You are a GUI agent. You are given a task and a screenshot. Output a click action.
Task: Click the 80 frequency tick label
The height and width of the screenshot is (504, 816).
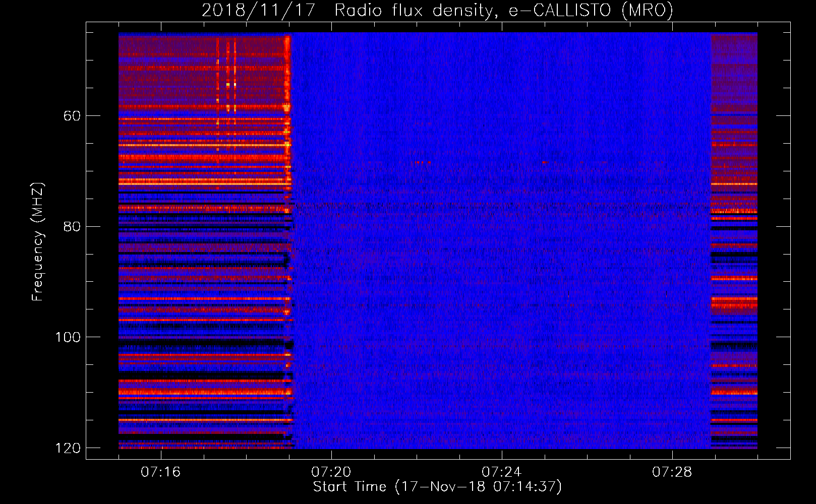[x=72, y=226]
